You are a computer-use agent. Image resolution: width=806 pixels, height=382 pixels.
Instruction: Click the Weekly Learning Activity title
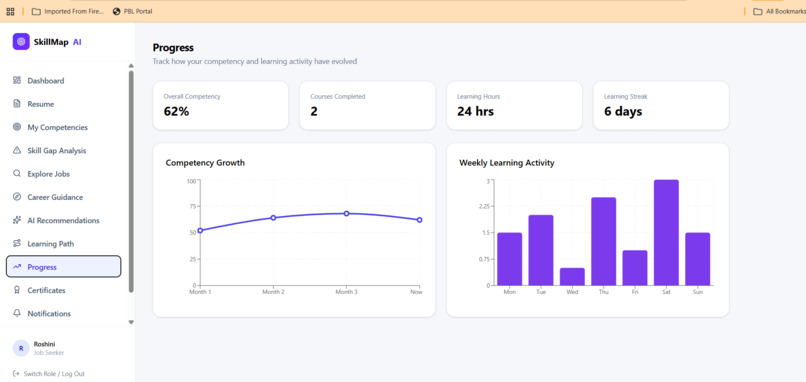click(506, 163)
